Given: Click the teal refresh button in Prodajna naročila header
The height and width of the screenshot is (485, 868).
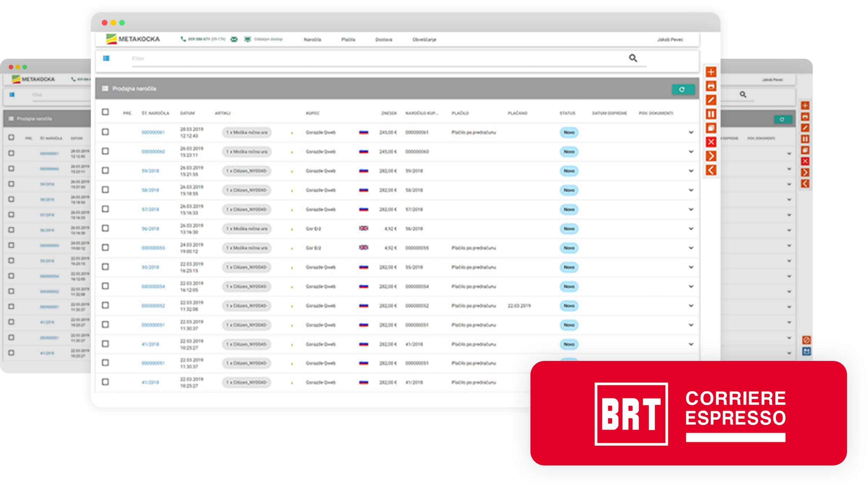Looking at the screenshot, I should pyautogui.click(x=683, y=89).
